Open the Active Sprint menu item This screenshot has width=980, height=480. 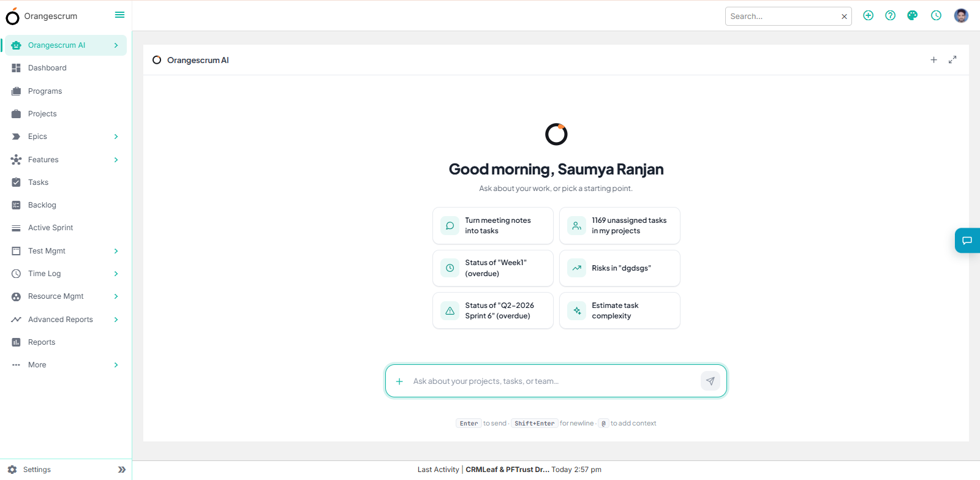click(66, 228)
